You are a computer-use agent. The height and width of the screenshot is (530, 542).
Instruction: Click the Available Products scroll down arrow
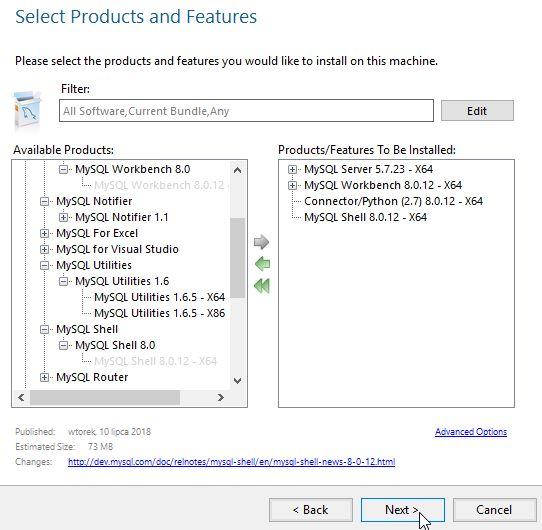(237, 381)
